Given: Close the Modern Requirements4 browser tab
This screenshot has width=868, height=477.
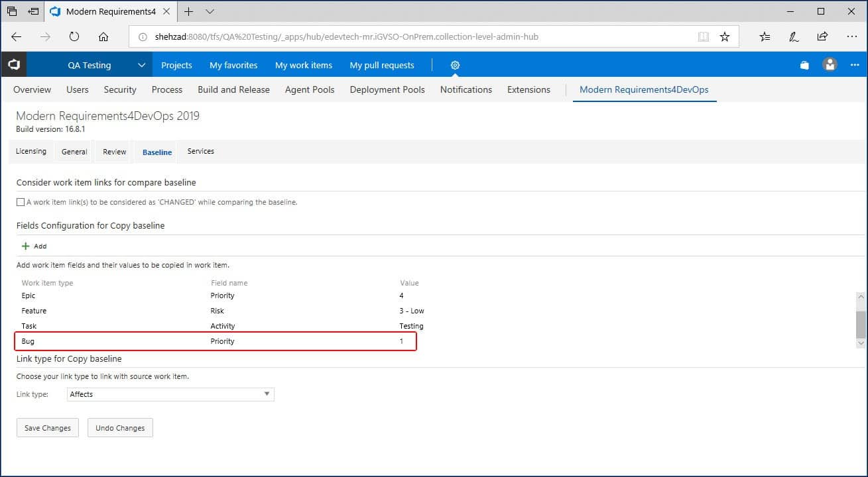Looking at the screenshot, I should tap(168, 12).
